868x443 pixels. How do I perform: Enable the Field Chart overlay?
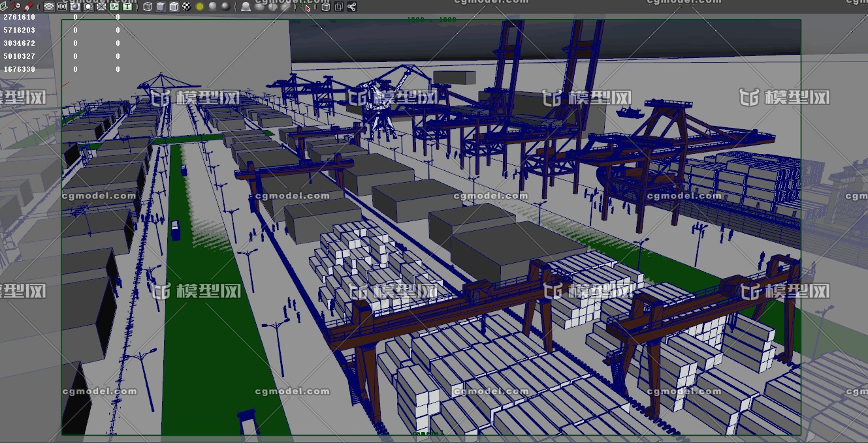[101, 7]
